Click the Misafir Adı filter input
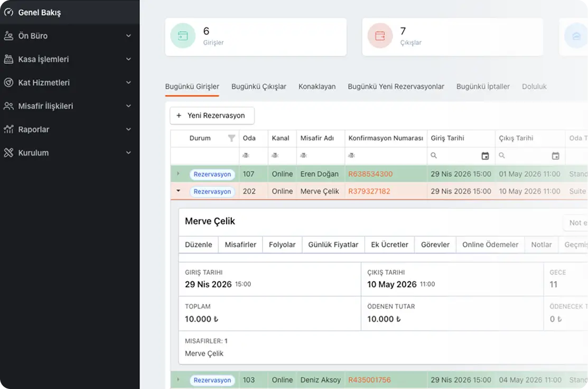Viewport: 588px width, 389px height. coord(321,156)
